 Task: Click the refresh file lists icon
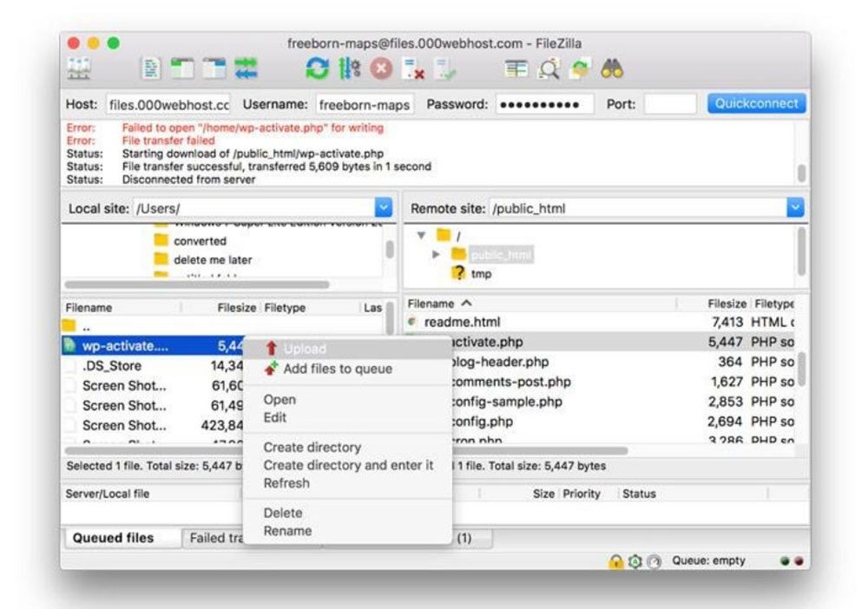tap(319, 69)
